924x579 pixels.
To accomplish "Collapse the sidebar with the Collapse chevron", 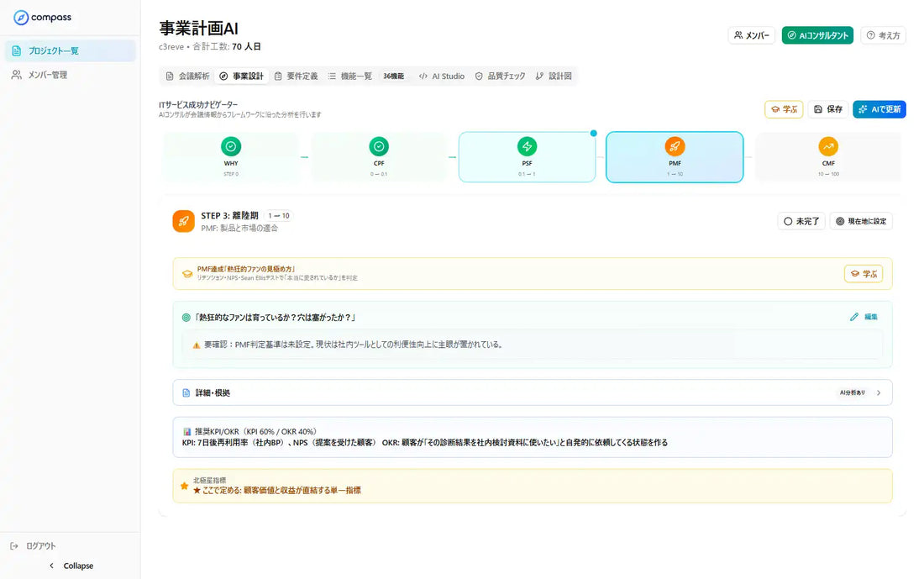I will (51, 566).
